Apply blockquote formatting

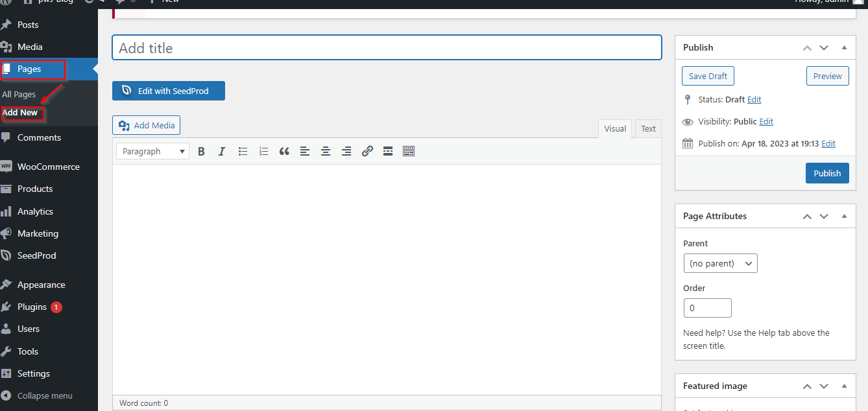284,151
